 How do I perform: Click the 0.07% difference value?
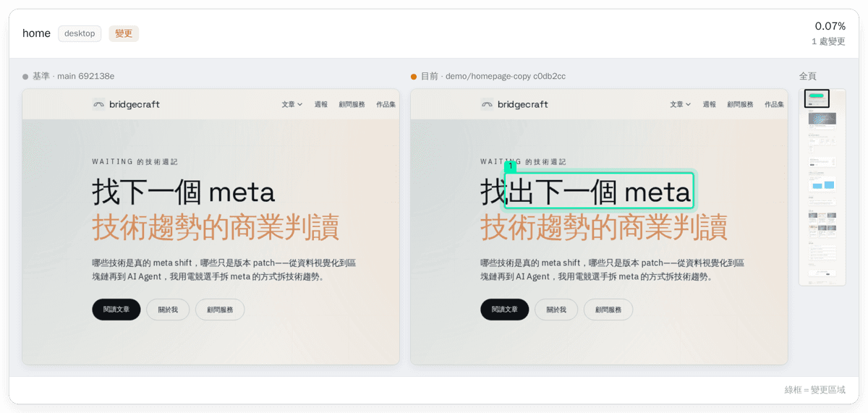[830, 26]
